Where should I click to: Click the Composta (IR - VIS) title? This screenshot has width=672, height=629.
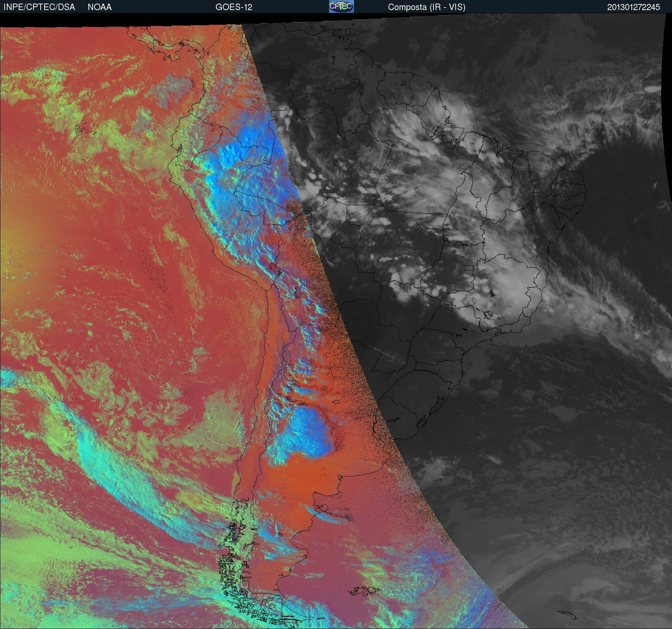click(x=427, y=7)
